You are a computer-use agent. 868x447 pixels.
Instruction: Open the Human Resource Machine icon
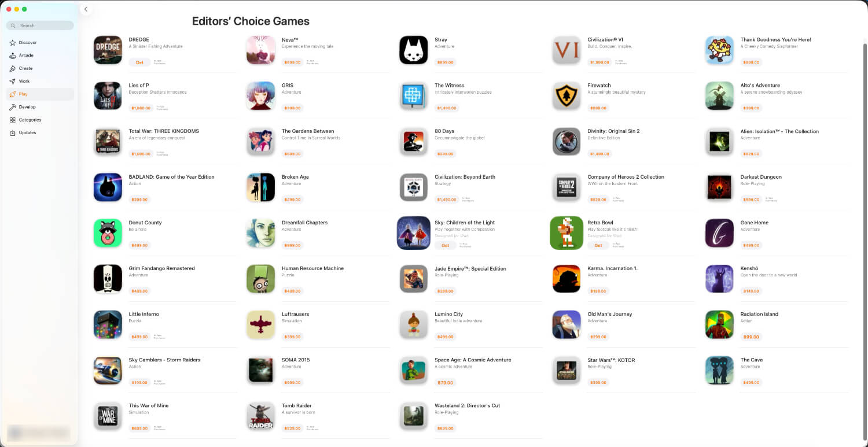click(260, 279)
